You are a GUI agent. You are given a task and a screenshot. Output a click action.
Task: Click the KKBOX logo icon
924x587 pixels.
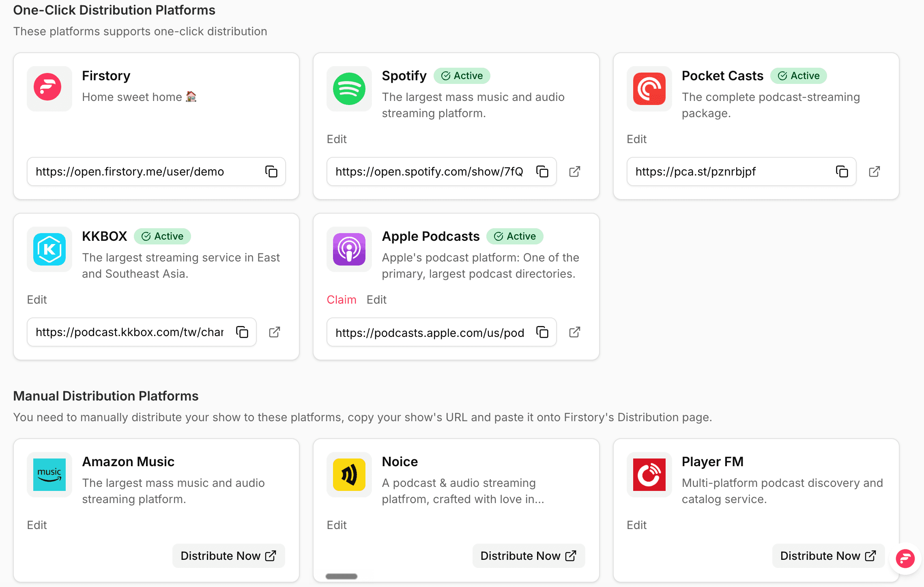pyautogui.click(x=49, y=249)
